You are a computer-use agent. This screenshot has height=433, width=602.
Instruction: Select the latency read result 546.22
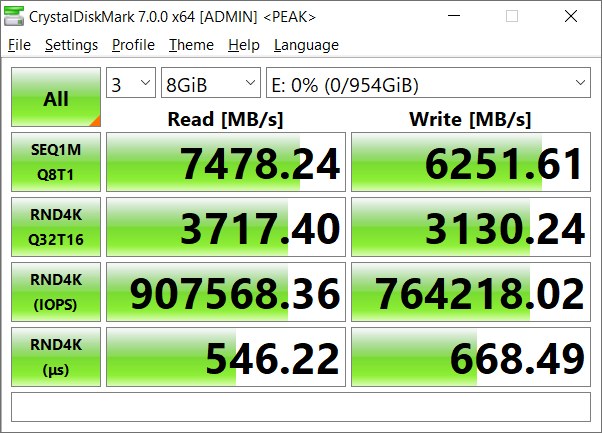226,357
